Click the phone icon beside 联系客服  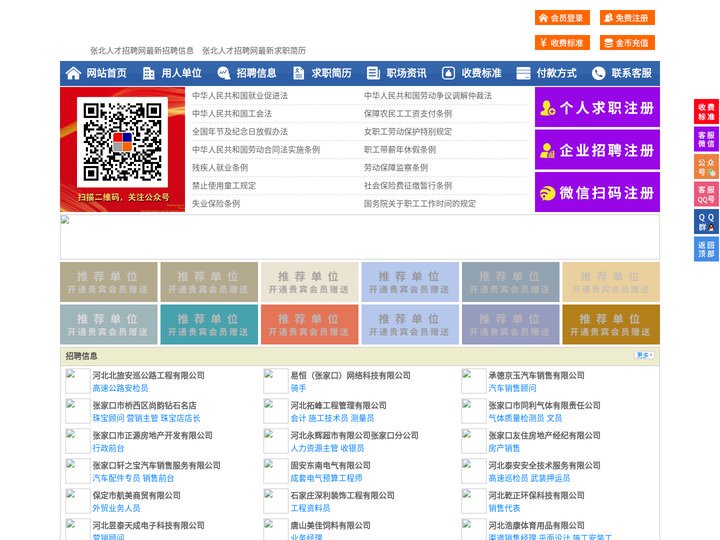click(x=598, y=73)
